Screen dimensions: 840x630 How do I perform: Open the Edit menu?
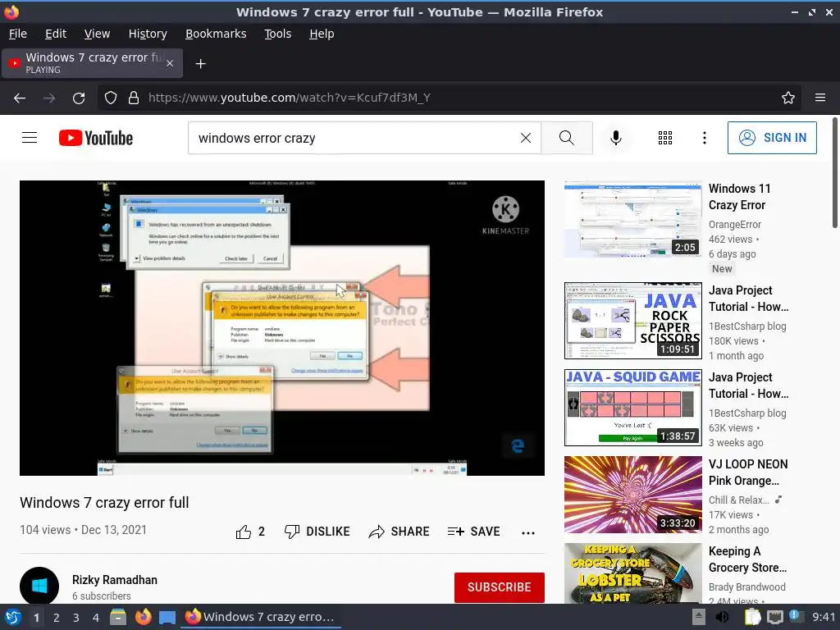[56, 34]
